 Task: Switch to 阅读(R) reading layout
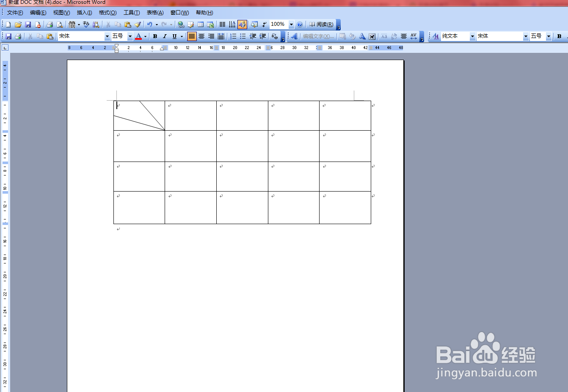[x=321, y=25]
